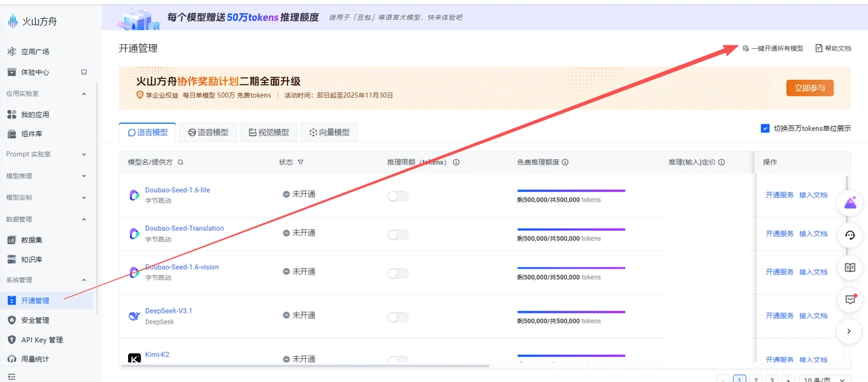868x382 pixels.
Task: Open the floating book documentation icon
Action: (850, 267)
